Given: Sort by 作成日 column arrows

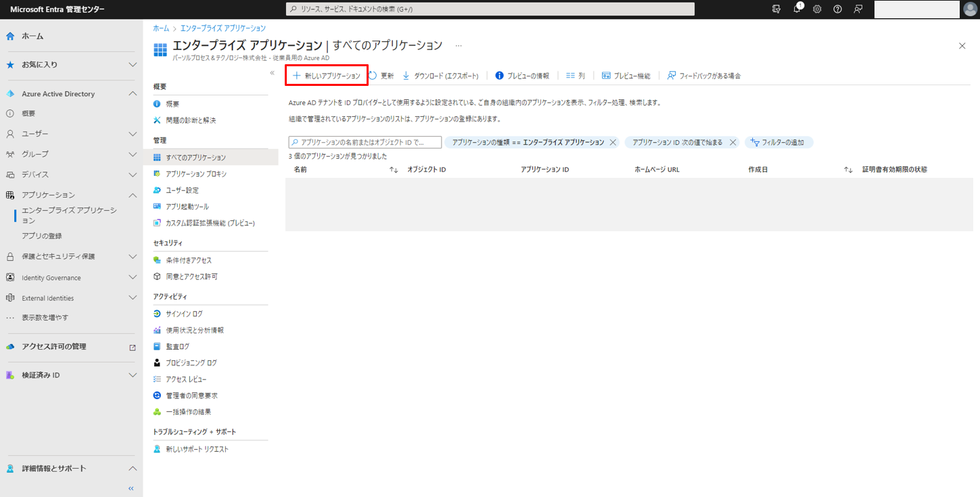Looking at the screenshot, I should [848, 170].
